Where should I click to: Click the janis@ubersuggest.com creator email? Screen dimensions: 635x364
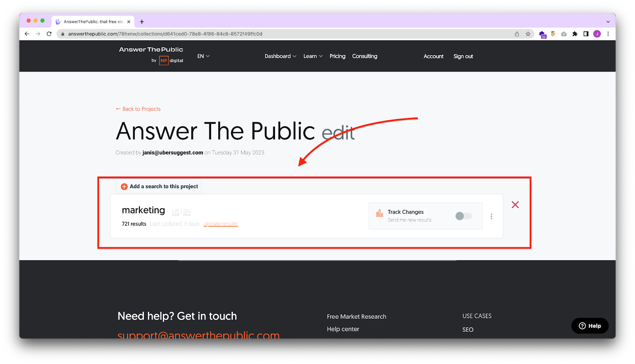tap(173, 152)
